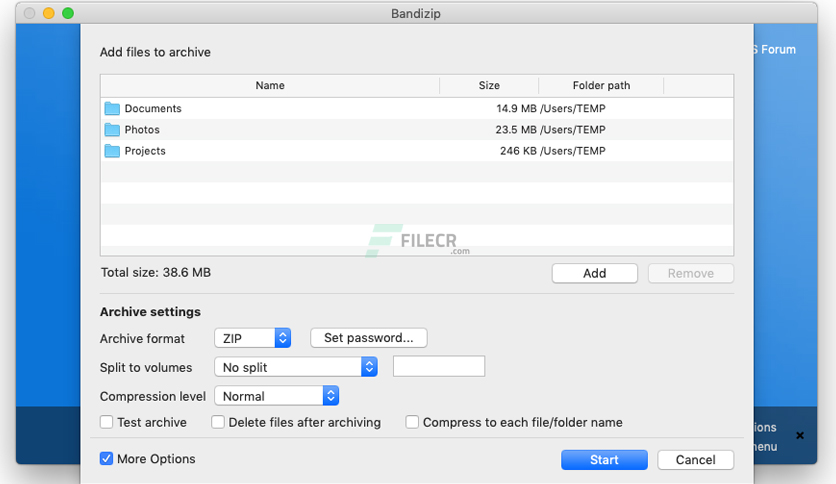Open the Set password... dialog
The height and width of the screenshot is (484, 836).
point(368,338)
